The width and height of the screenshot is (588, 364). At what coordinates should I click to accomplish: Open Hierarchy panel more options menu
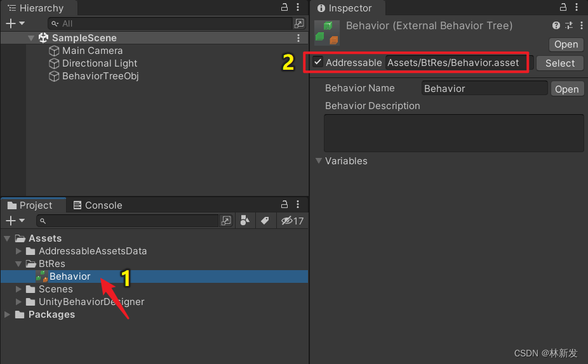tap(298, 7)
